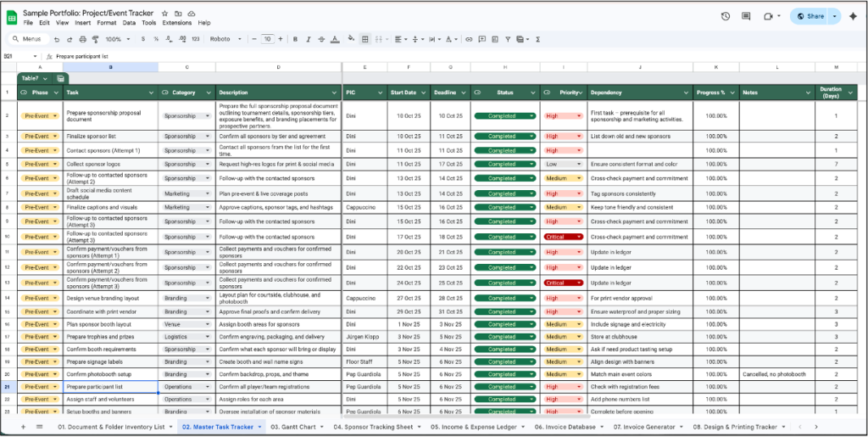
Task: Toggle italic formatting
Action: (x=309, y=39)
